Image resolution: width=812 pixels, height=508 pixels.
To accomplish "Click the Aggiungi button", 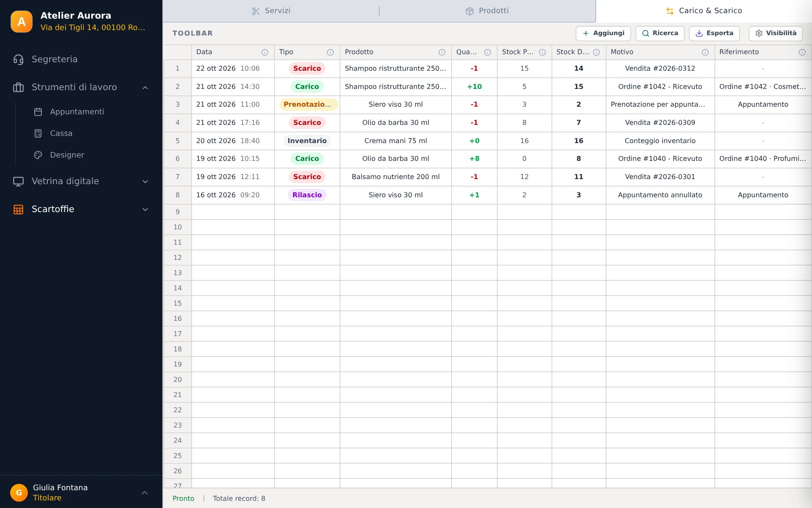I will pyautogui.click(x=603, y=33).
